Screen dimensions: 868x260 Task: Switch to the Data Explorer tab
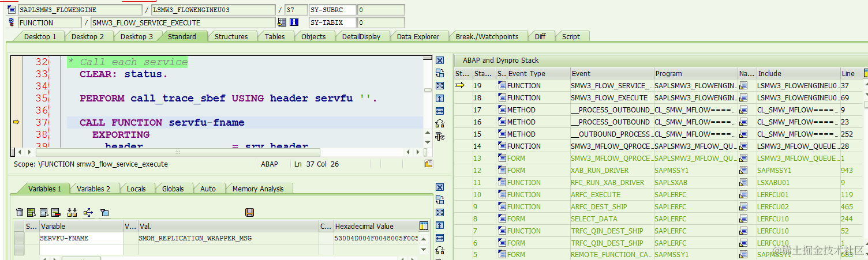point(418,36)
